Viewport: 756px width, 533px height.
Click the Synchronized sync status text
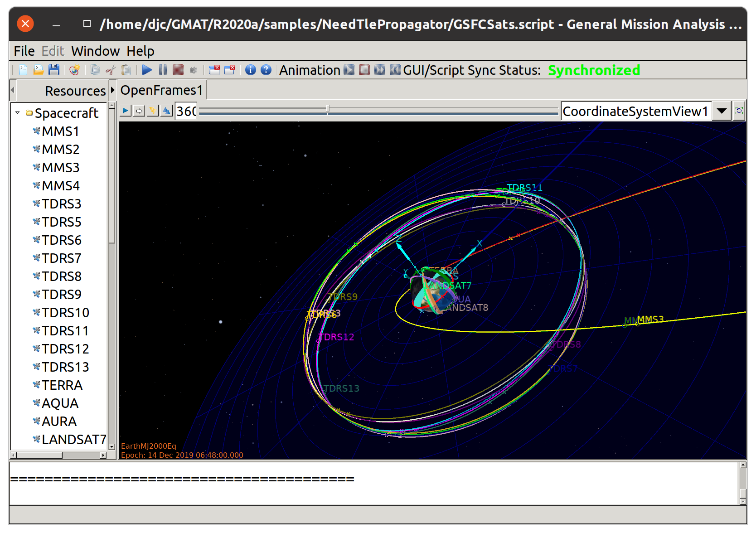[x=594, y=70]
